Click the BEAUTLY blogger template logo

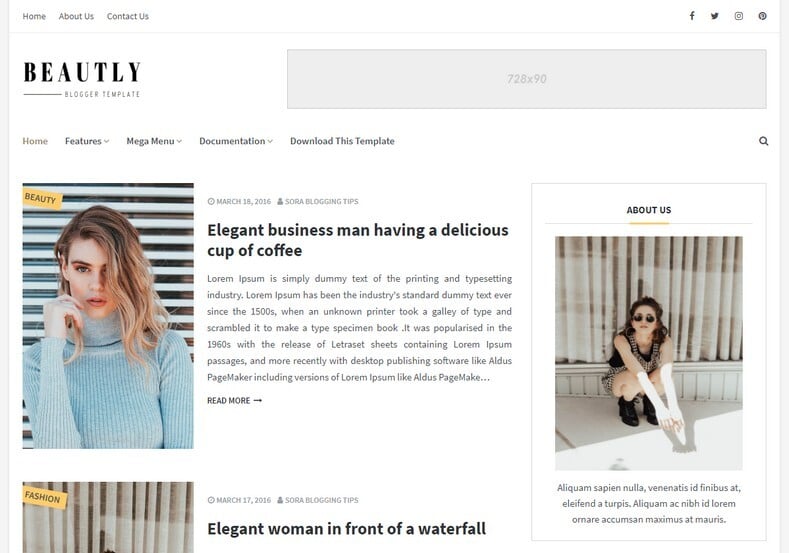pos(82,79)
